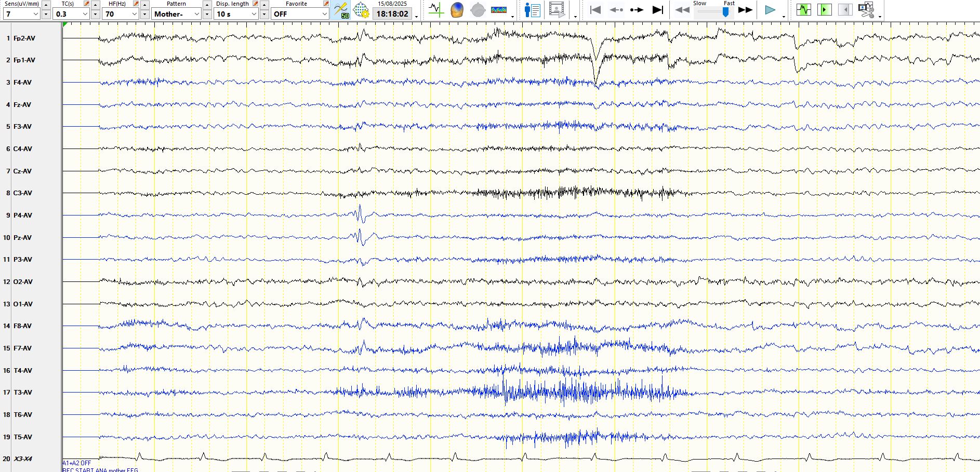
Task: Open the HF(Hz) filter dropdown
Action: pos(121,14)
